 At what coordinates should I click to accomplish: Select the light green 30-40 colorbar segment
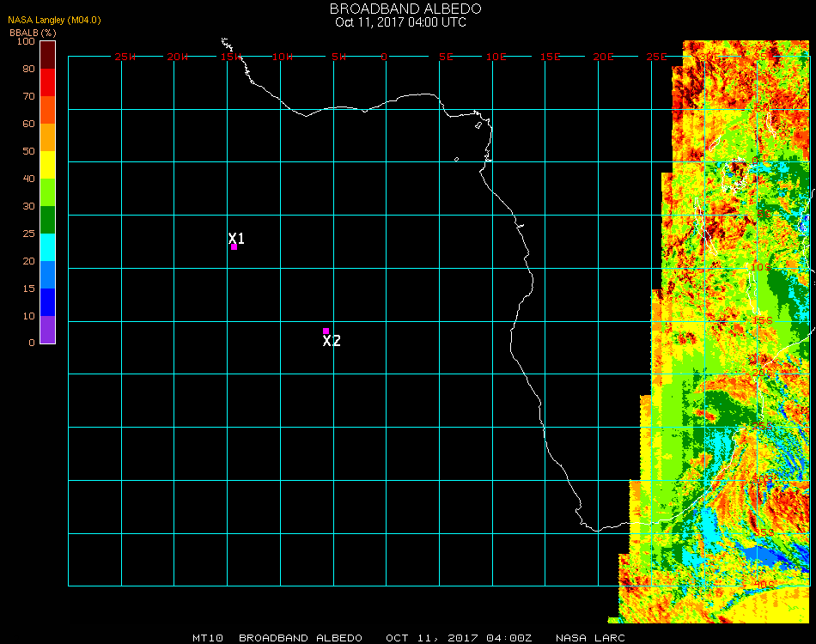click(x=48, y=192)
